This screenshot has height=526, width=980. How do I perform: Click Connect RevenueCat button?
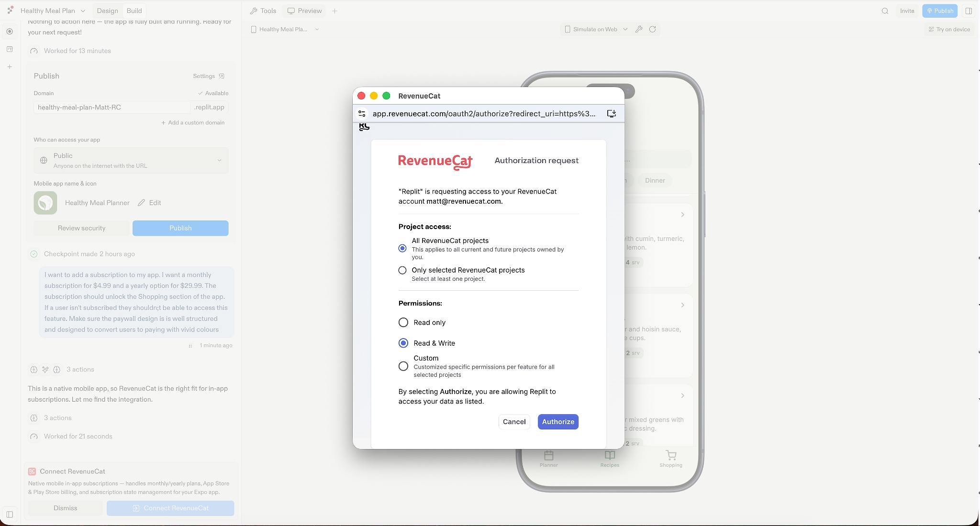(170, 508)
